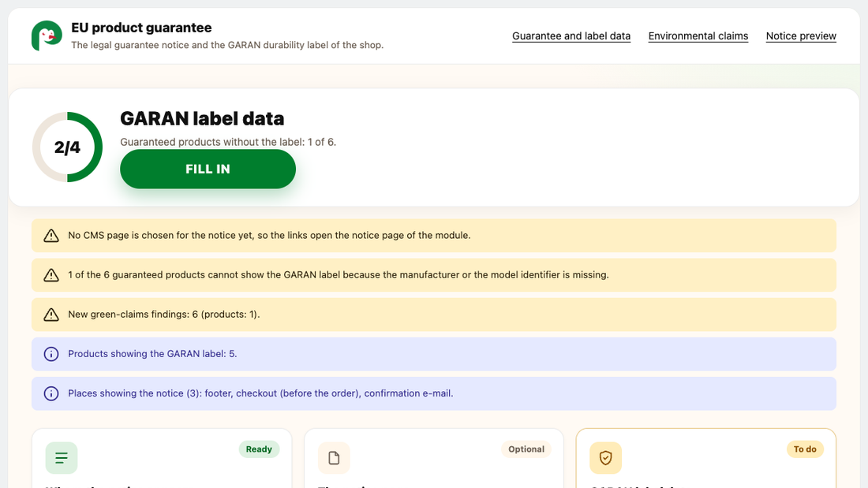Click the EU product guarantee title
The image size is (868, 488).
click(x=141, y=28)
